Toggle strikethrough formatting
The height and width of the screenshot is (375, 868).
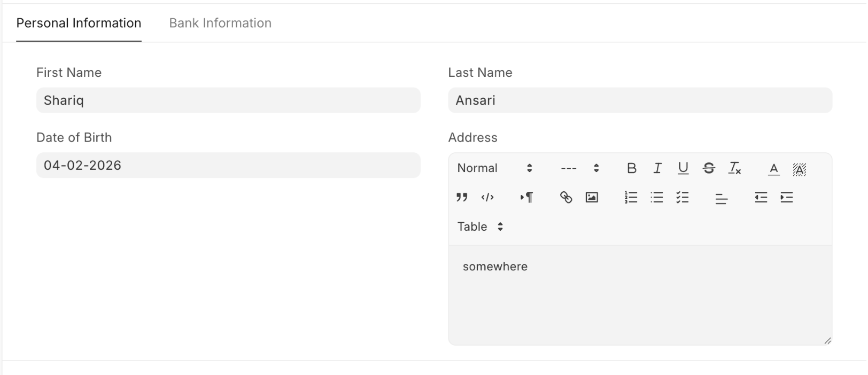click(x=709, y=168)
